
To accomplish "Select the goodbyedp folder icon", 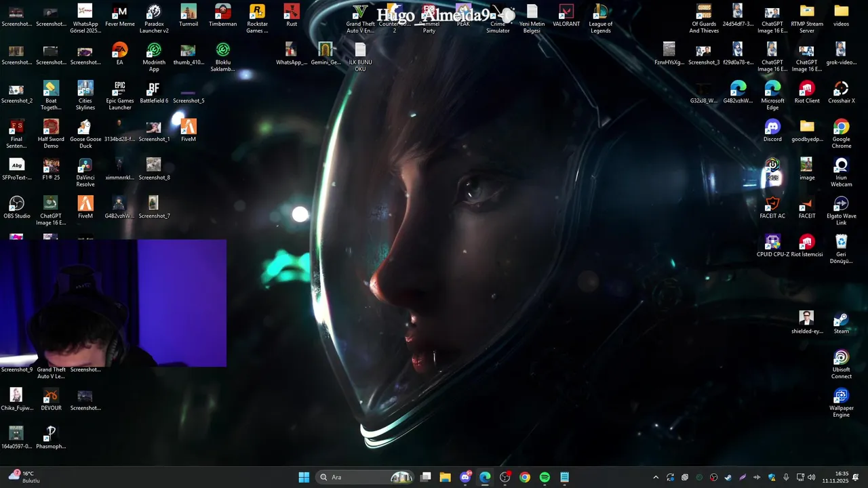I will pos(807,131).
